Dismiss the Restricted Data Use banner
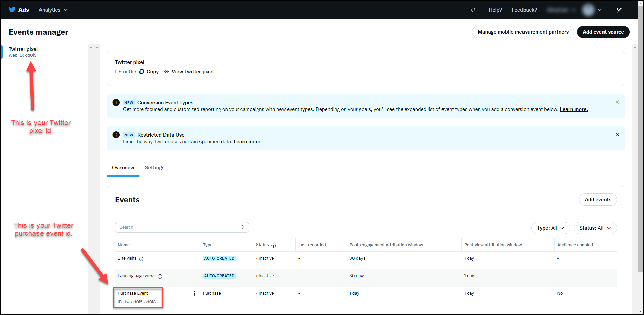Viewport: 644px width, 315px height. click(x=617, y=134)
